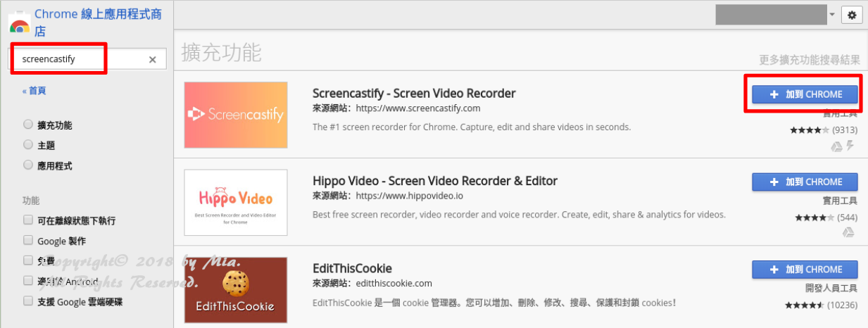Screen dimensions: 868x328
Task: Open the settings gear menu
Action: click(x=852, y=15)
